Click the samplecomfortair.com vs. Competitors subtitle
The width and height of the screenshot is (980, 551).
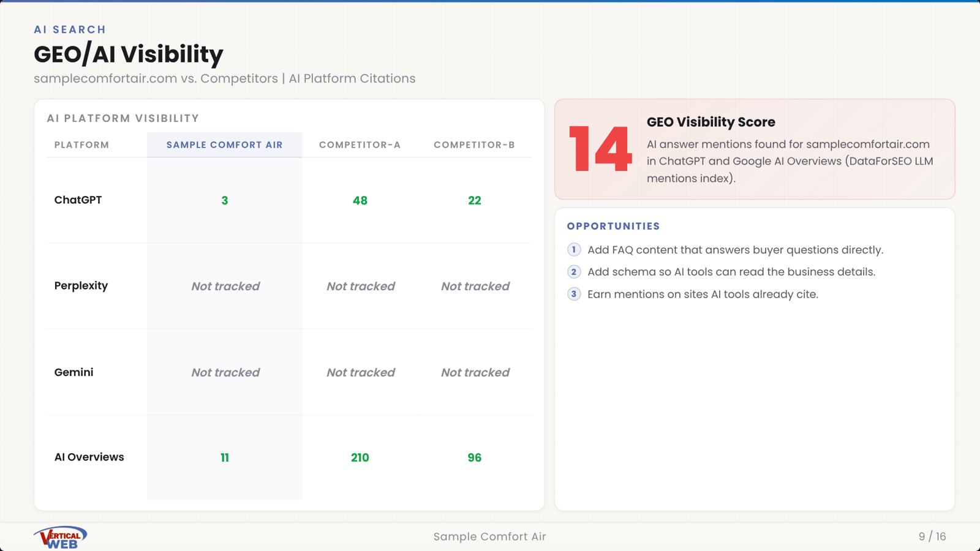225,78
